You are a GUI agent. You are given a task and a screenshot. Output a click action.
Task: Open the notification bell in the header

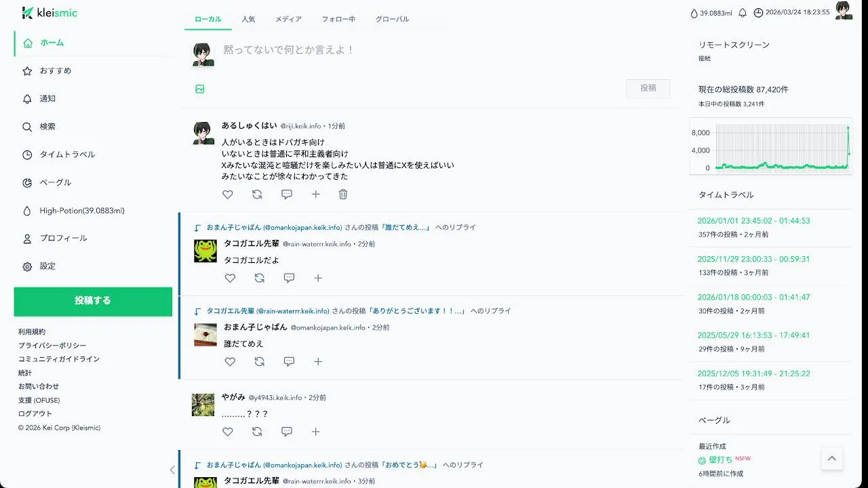743,13
